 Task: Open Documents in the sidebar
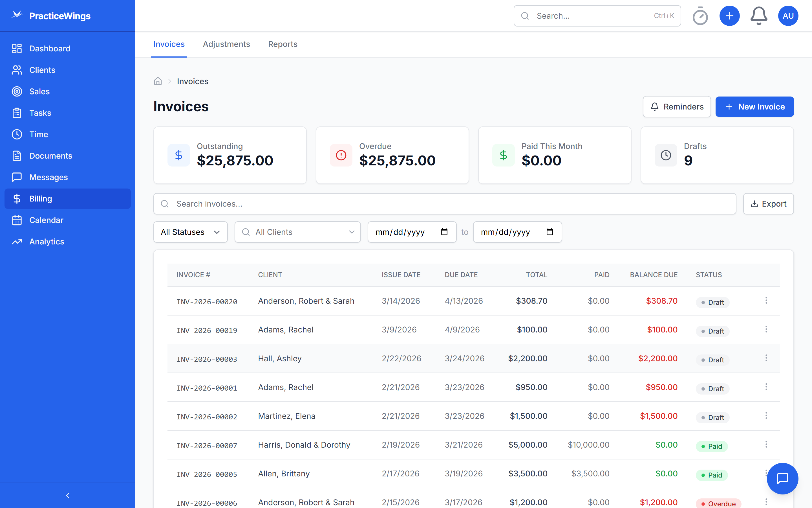coord(68,156)
